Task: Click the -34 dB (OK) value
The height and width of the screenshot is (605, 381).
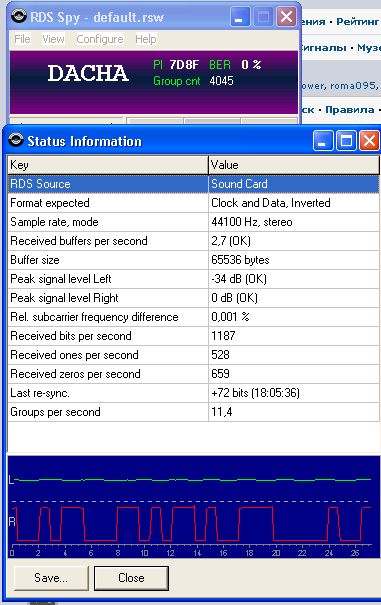Action: tap(294, 279)
